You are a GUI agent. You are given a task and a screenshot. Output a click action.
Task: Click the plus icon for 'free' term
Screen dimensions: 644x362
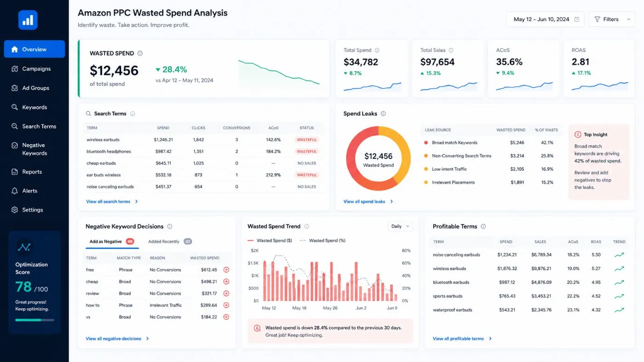click(x=226, y=270)
